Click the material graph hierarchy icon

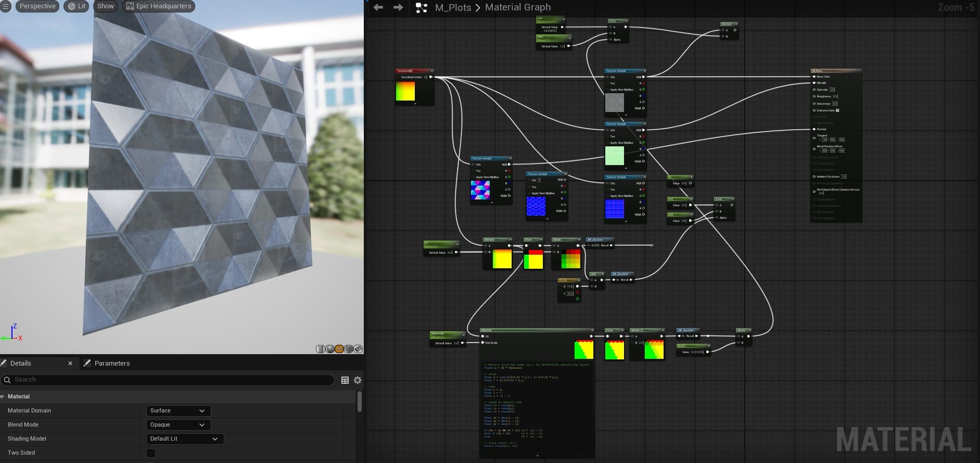422,8
